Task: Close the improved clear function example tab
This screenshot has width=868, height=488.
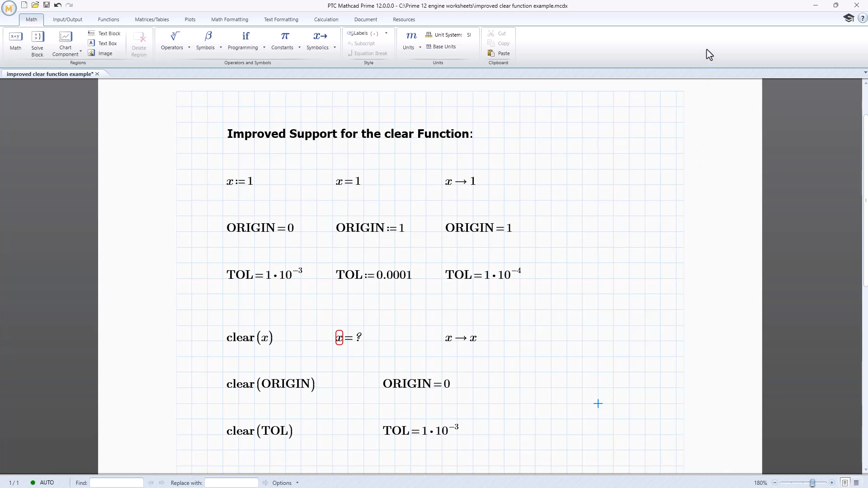Action: pyautogui.click(x=97, y=74)
